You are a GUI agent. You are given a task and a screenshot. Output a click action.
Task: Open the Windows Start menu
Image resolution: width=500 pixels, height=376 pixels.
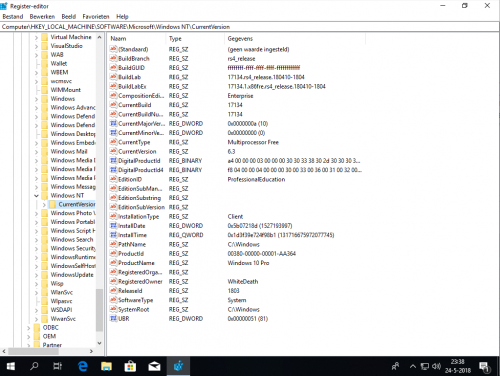(11, 366)
